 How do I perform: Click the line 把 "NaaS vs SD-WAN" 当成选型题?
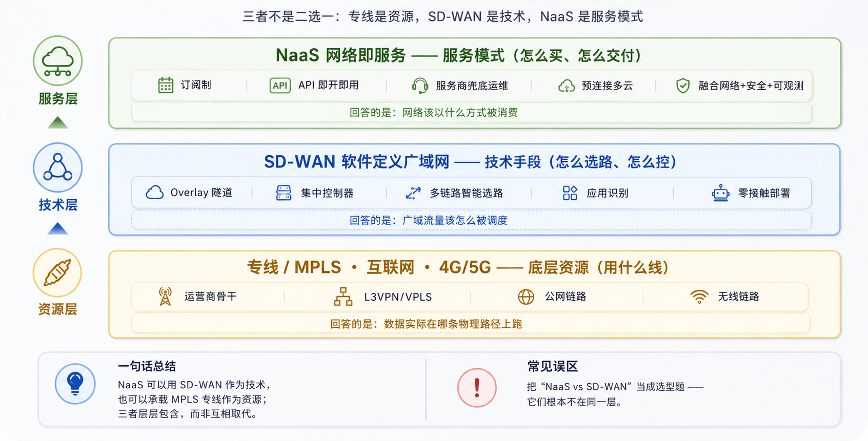pyautogui.click(x=615, y=387)
